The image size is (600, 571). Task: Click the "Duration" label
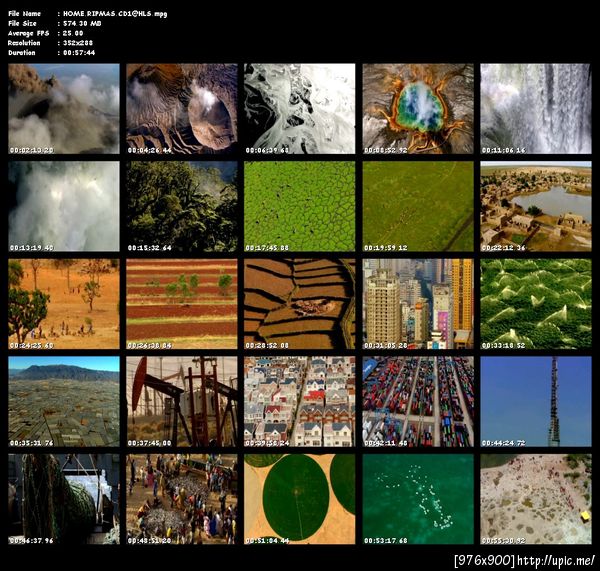[21, 53]
